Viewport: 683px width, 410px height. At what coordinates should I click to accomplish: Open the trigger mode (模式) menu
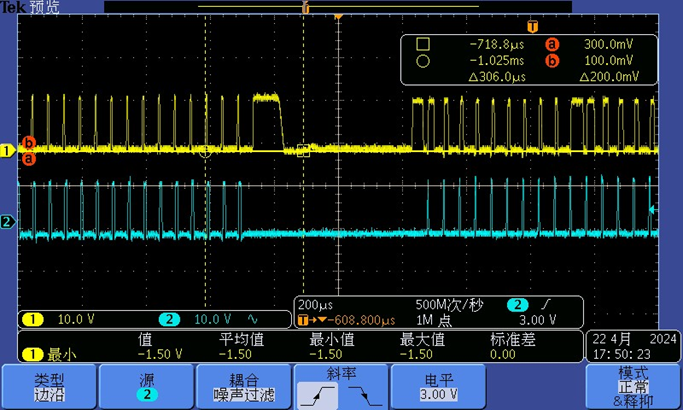point(633,386)
